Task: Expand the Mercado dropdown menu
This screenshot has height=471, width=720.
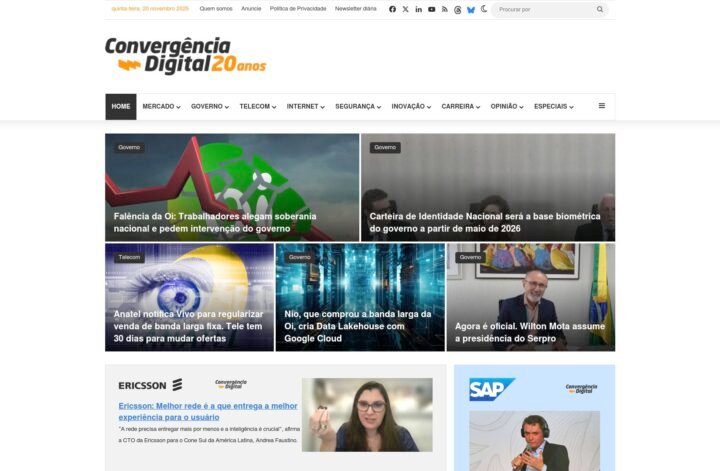Action: [161, 106]
